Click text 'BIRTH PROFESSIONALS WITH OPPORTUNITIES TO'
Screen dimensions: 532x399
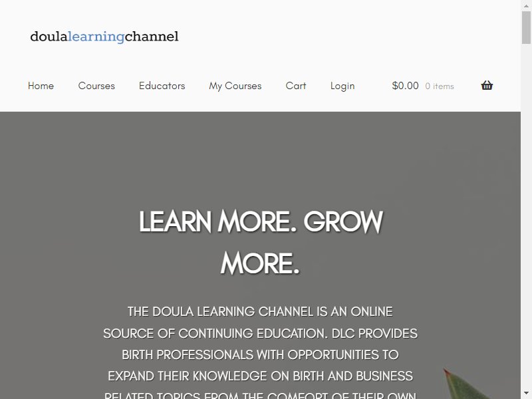tap(260, 354)
